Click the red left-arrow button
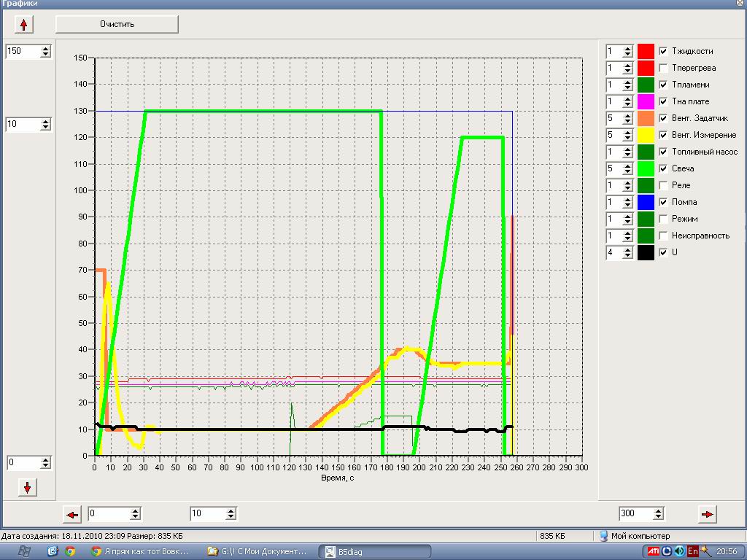This screenshot has height=560, width=747. [72, 514]
